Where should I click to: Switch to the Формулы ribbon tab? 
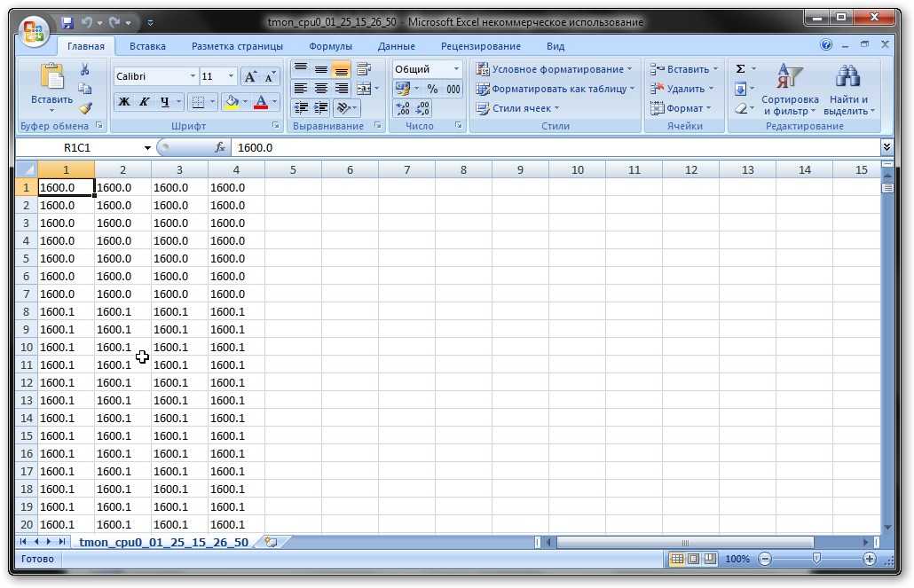click(x=330, y=46)
